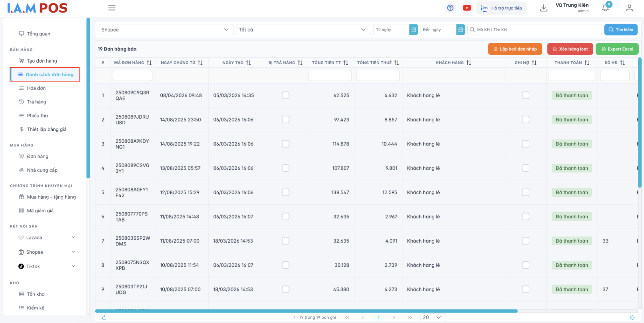This screenshot has height=323, width=644.
Task: Click the user profile icon
Action: click(629, 8)
